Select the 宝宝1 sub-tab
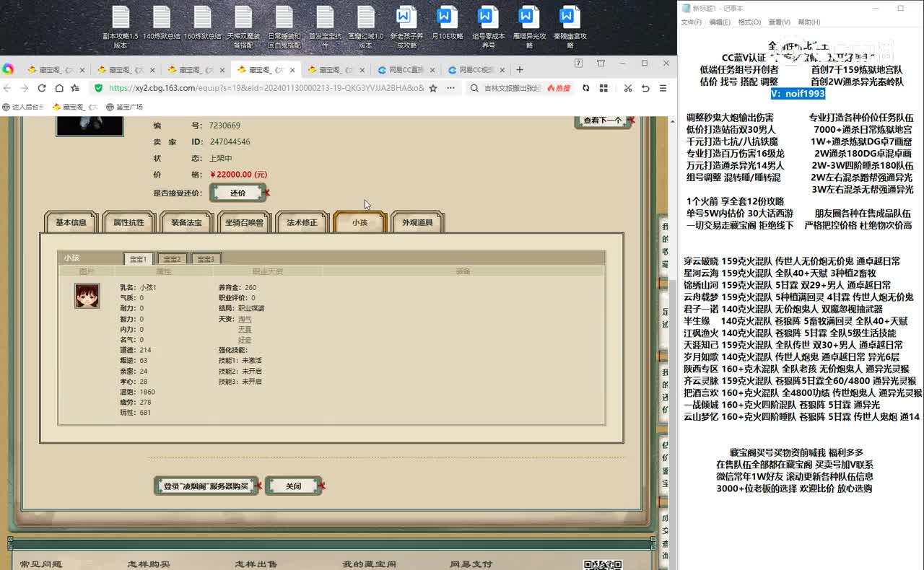This screenshot has width=924, height=570. point(138,259)
